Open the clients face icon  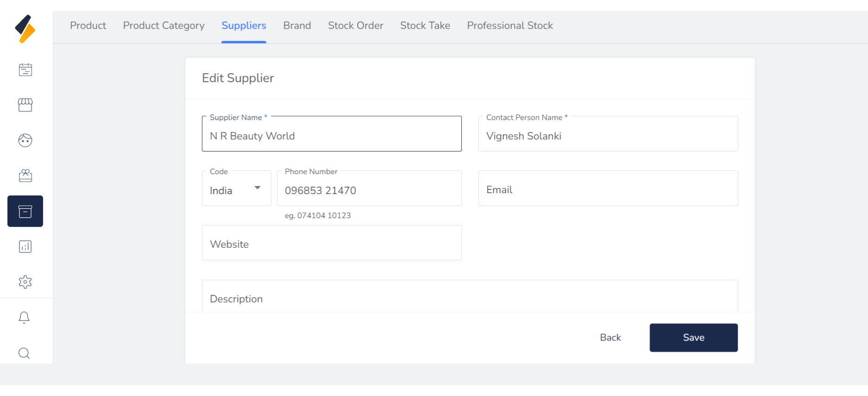point(25,140)
